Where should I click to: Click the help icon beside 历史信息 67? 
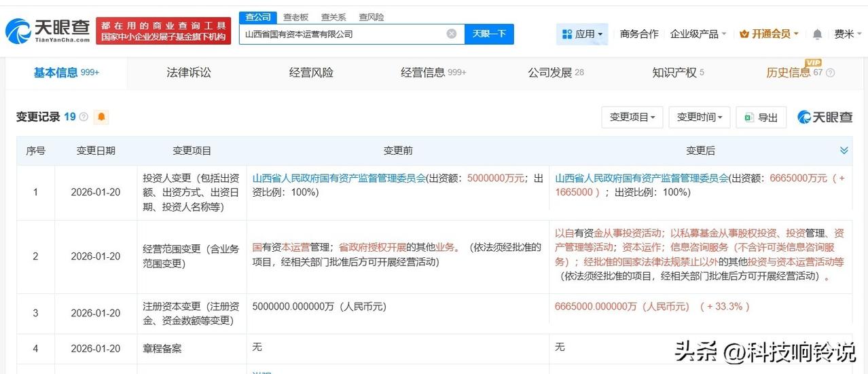[830, 73]
